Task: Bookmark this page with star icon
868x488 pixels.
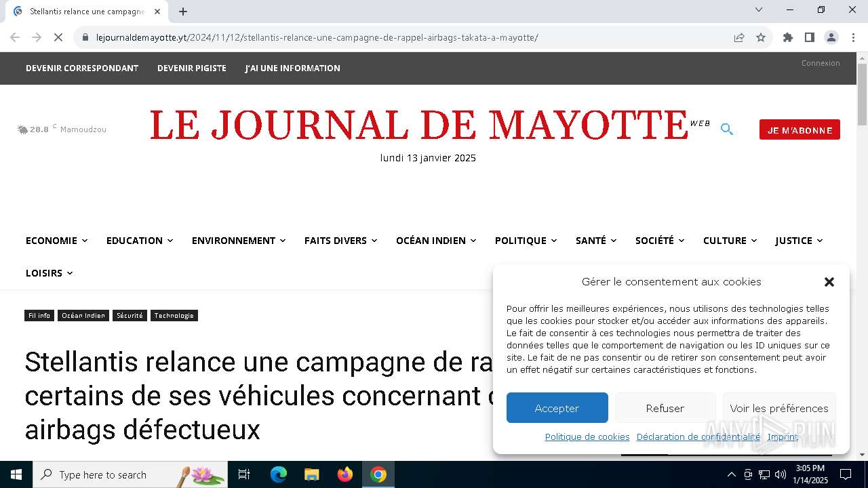Action: point(761,37)
